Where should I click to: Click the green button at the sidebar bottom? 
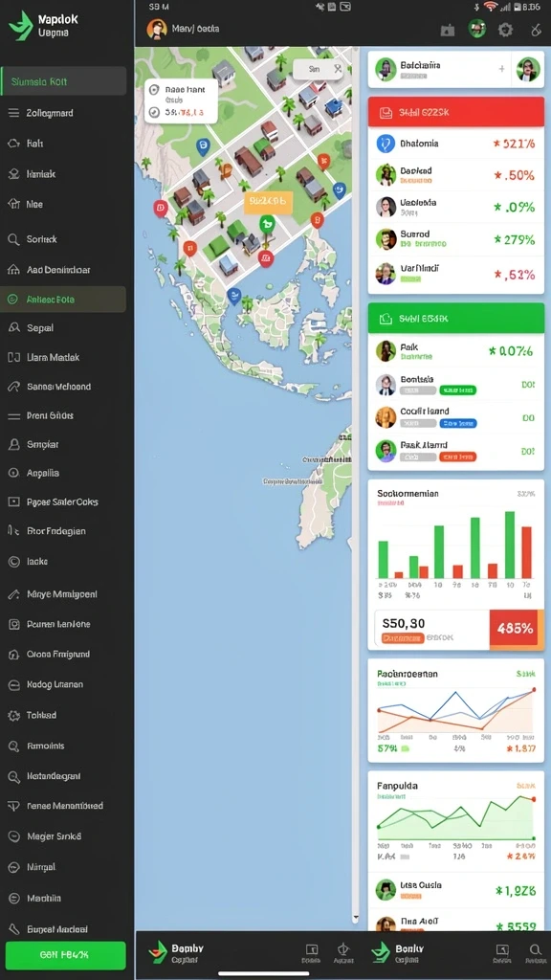(x=66, y=955)
